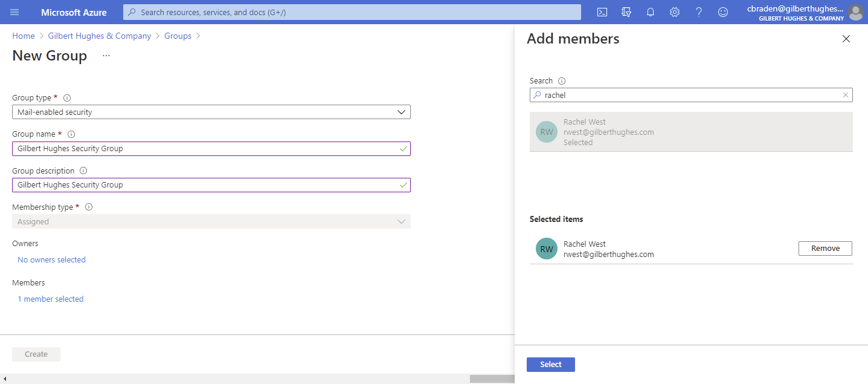
Task: Remove Rachel West from selected items
Action: tap(825, 249)
